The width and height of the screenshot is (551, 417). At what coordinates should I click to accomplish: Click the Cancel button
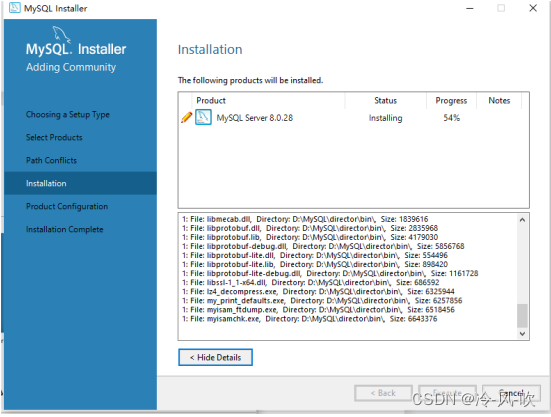pos(511,393)
